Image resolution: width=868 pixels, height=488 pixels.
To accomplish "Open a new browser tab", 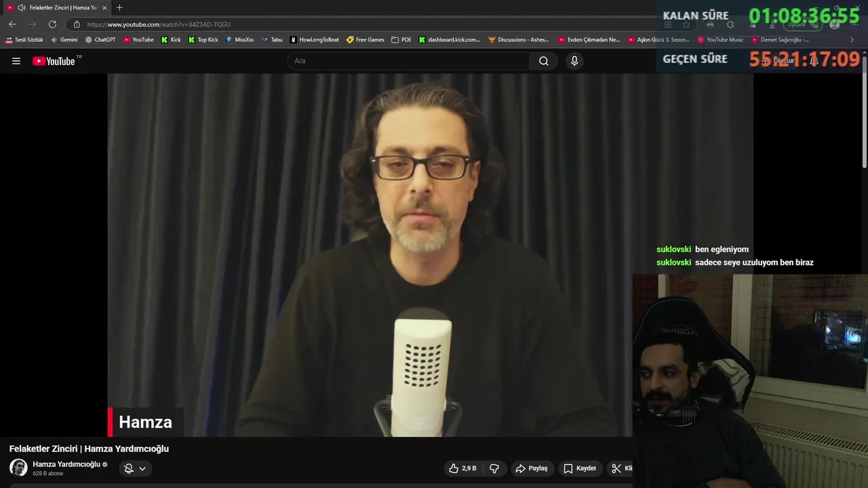I will coord(119,7).
